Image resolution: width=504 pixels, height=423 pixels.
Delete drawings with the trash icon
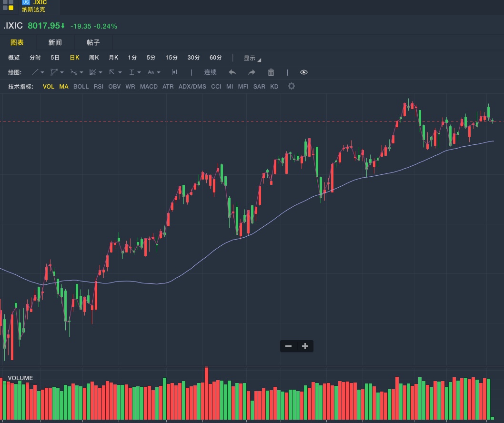271,72
